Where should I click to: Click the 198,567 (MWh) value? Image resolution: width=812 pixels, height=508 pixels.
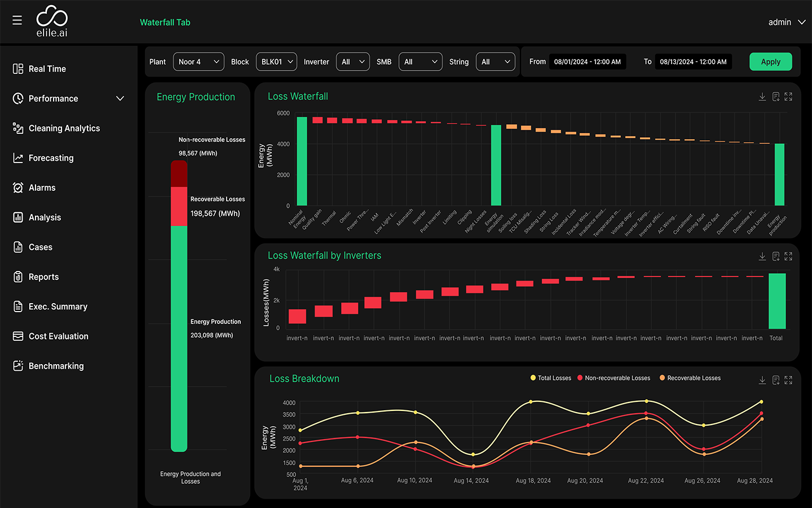[215, 214]
